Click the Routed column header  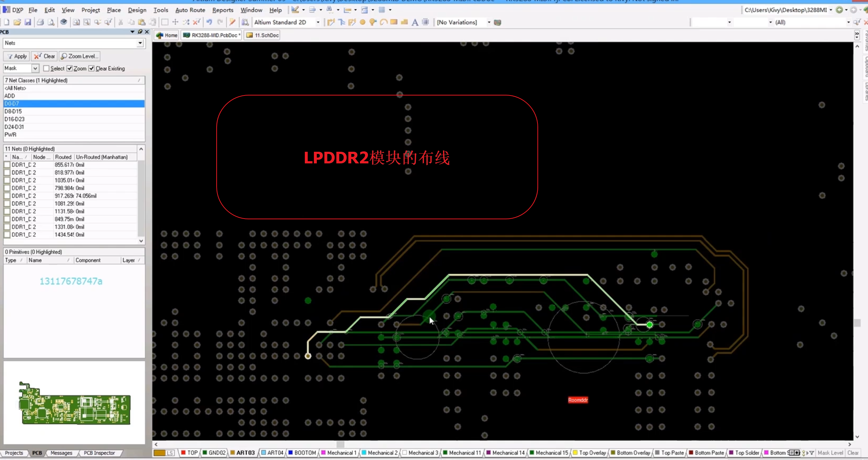(64, 157)
